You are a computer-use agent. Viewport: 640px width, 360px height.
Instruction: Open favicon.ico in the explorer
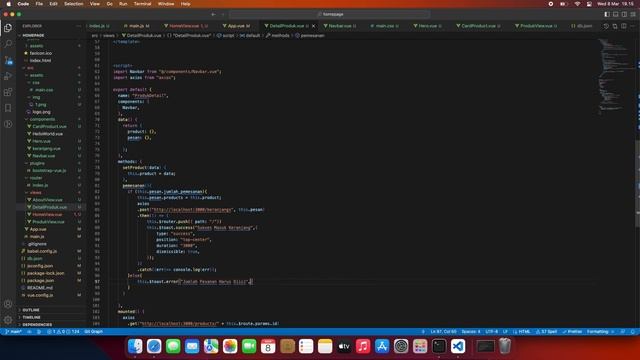pos(40,53)
